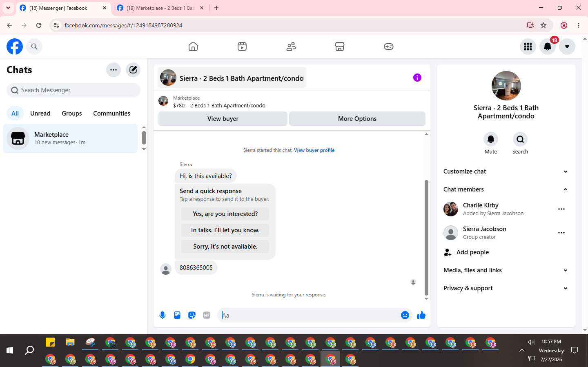Open Chats options three-dot menu
The height and width of the screenshot is (367, 588).
[x=114, y=70]
